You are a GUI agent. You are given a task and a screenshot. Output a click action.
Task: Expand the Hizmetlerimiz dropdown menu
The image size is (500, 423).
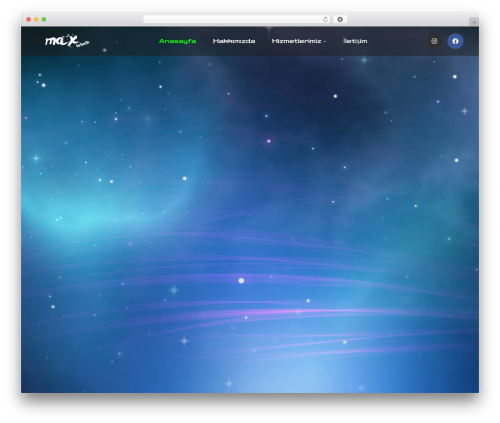[x=299, y=41]
